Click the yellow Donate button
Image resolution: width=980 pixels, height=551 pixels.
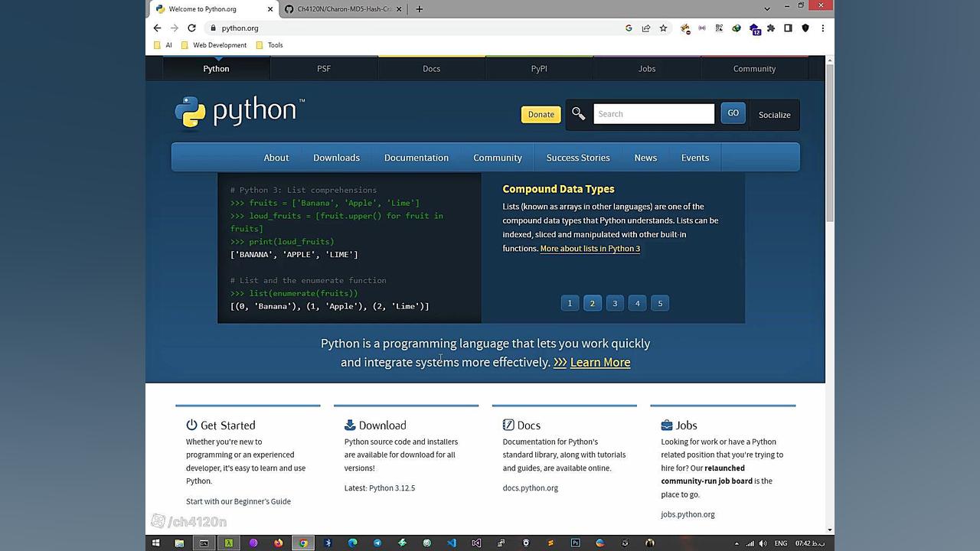click(541, 114)
